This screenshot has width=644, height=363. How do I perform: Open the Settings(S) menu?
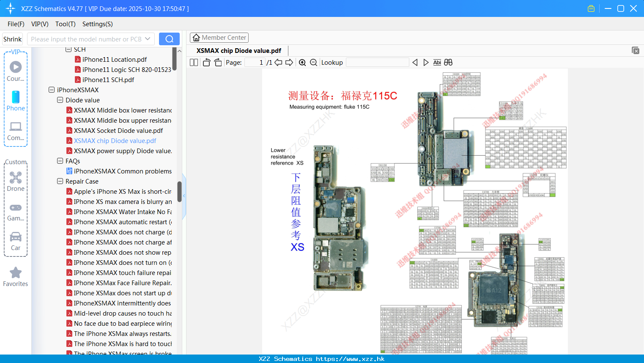pyautogui.click(x=98, y=24)
